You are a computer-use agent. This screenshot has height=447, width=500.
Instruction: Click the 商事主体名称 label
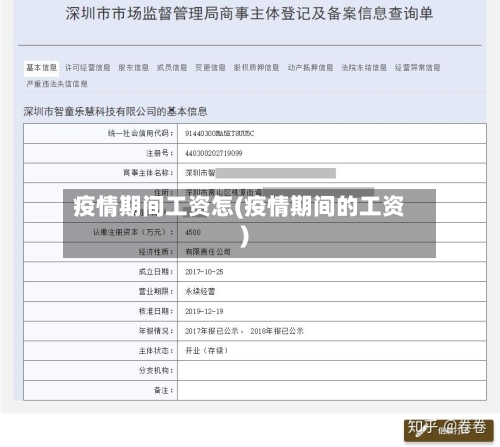pos(148,173)
